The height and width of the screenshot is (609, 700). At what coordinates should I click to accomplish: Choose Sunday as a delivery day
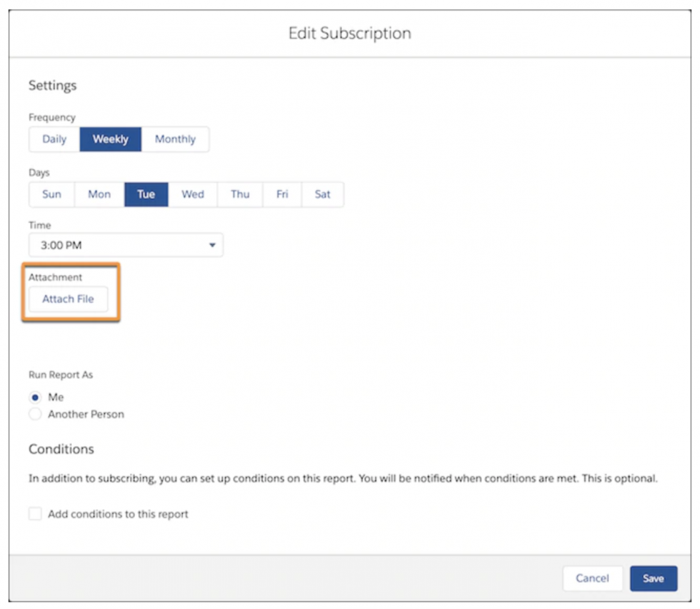tap(51, 194)
